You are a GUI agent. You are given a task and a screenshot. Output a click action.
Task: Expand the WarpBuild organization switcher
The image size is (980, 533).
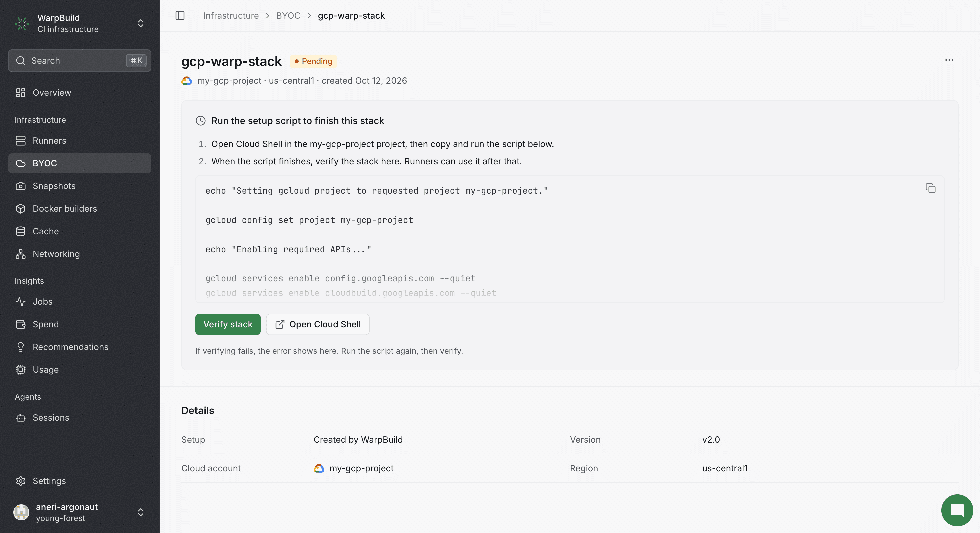click(140, 24)
